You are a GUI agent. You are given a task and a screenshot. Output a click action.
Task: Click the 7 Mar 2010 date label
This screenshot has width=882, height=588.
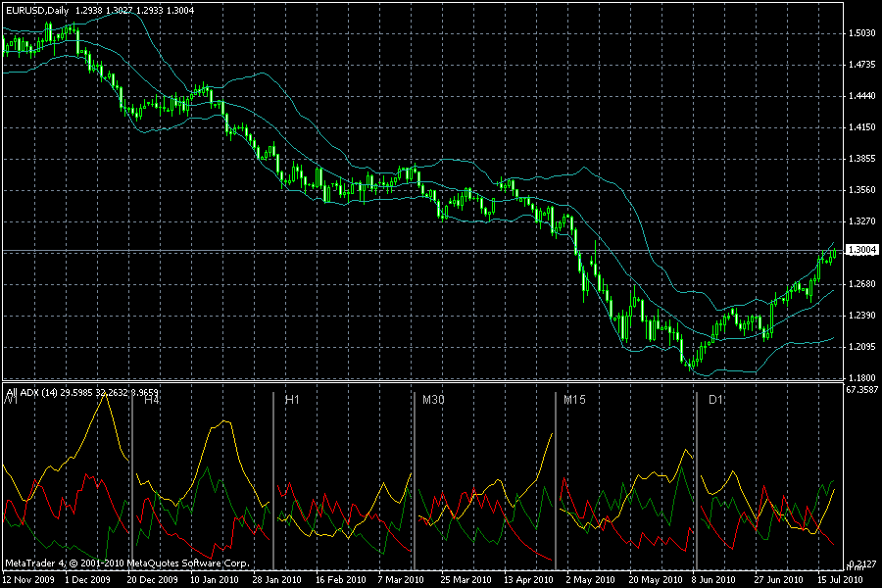(401, 579)
